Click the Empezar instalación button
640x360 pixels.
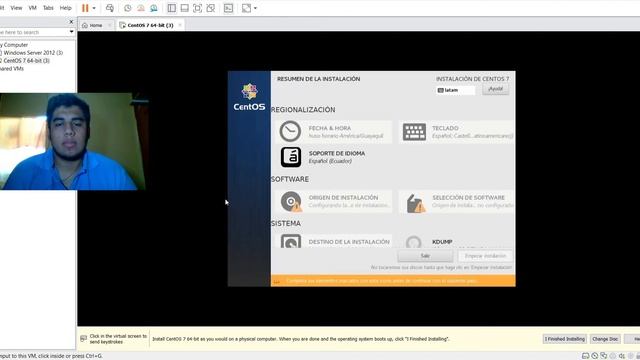point(485,256)
